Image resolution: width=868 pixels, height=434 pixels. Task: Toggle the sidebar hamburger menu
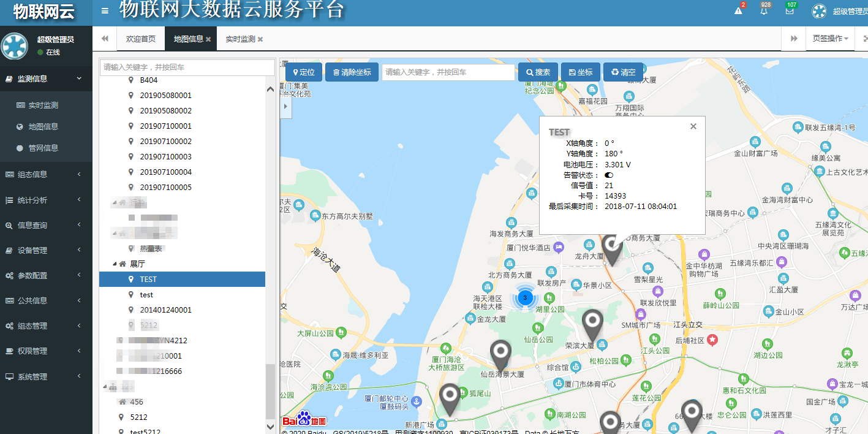(x=105, y=10)
